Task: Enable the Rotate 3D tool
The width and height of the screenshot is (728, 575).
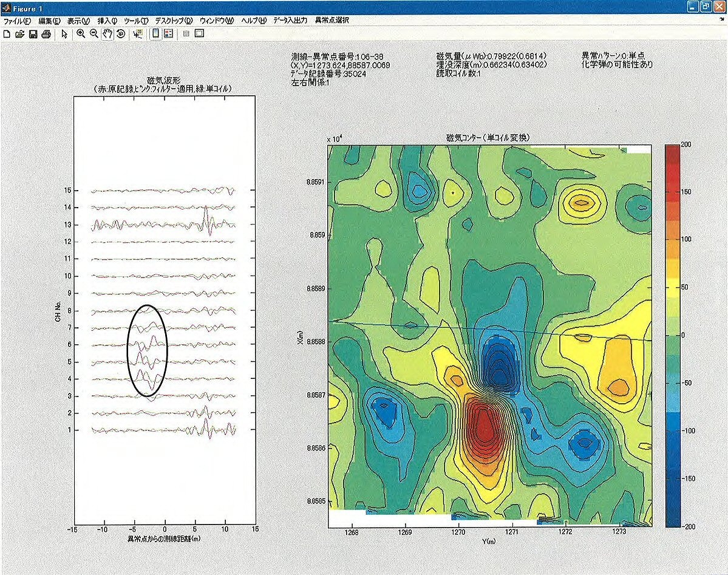Action: [x=120, y=34]
